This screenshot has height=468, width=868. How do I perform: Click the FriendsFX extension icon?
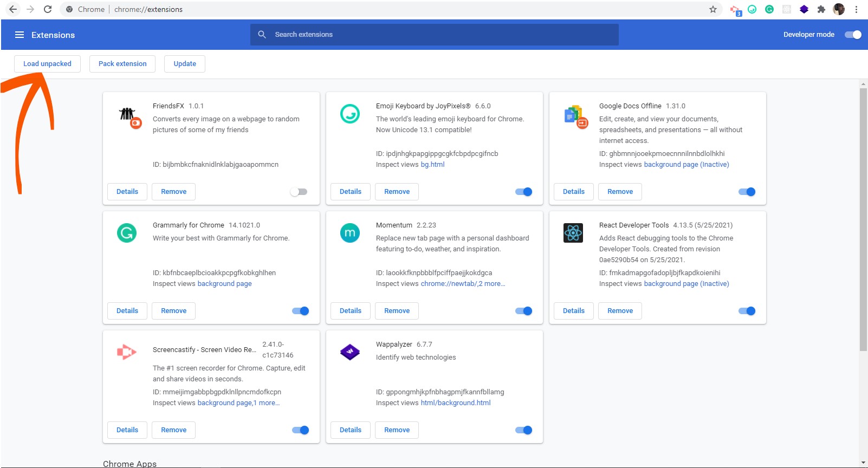[x=129, y=116]
